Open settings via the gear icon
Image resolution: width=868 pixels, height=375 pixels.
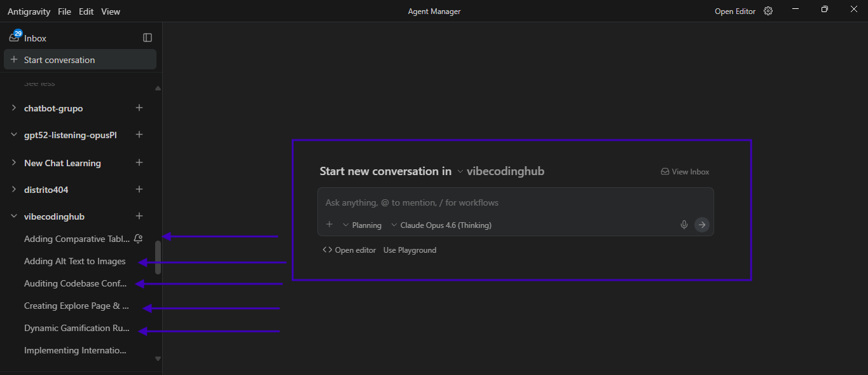[768, 11]
